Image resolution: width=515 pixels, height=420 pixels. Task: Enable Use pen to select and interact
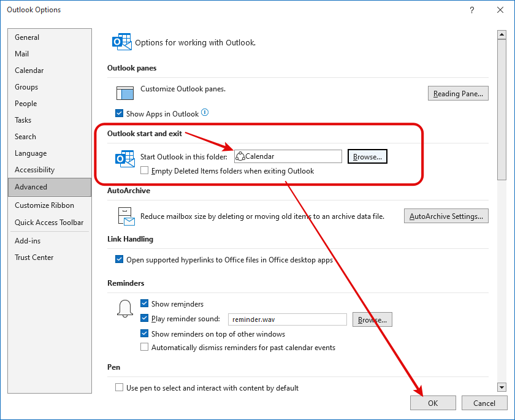click(119, 387)
